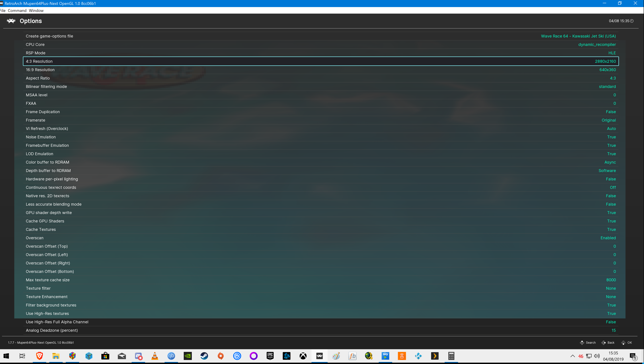Change the Framerate option

coord(321,120)
